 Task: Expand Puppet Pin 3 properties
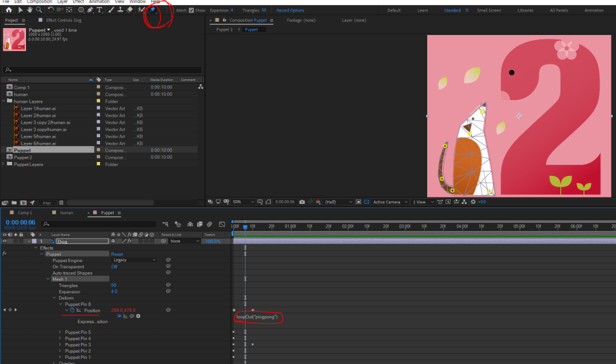(60, 345)
